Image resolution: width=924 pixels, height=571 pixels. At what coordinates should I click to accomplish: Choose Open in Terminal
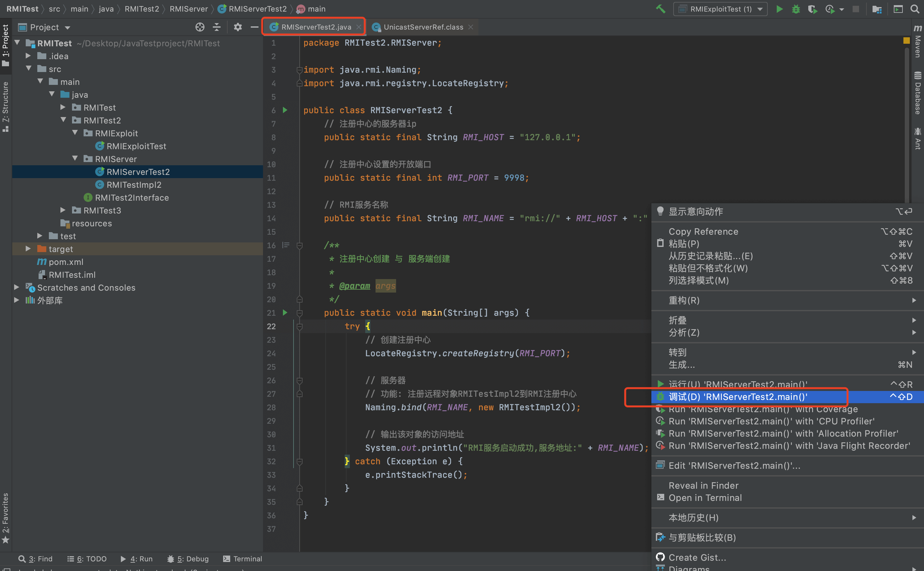click(x=787, y=498)
